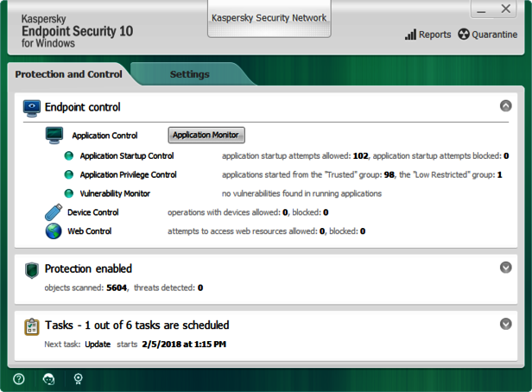Screen dimensions: 532x392
Task: Switch to the Settings tab
Action: click(189, 74)
